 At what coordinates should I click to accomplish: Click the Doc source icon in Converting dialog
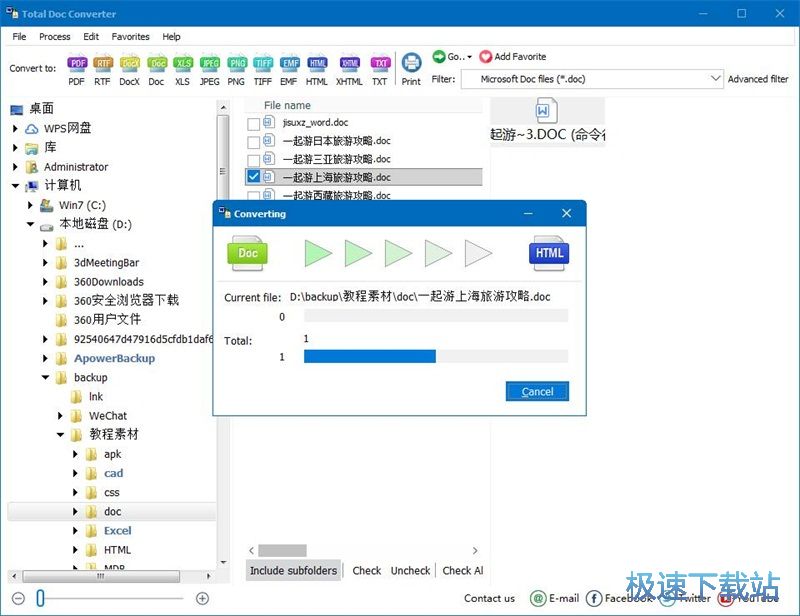247,253
